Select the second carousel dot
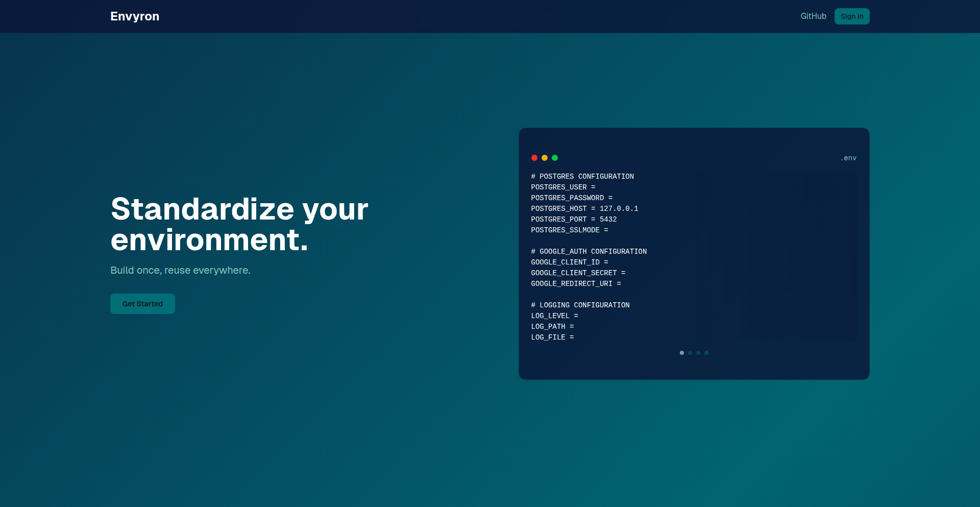 (x=690, y=353)
